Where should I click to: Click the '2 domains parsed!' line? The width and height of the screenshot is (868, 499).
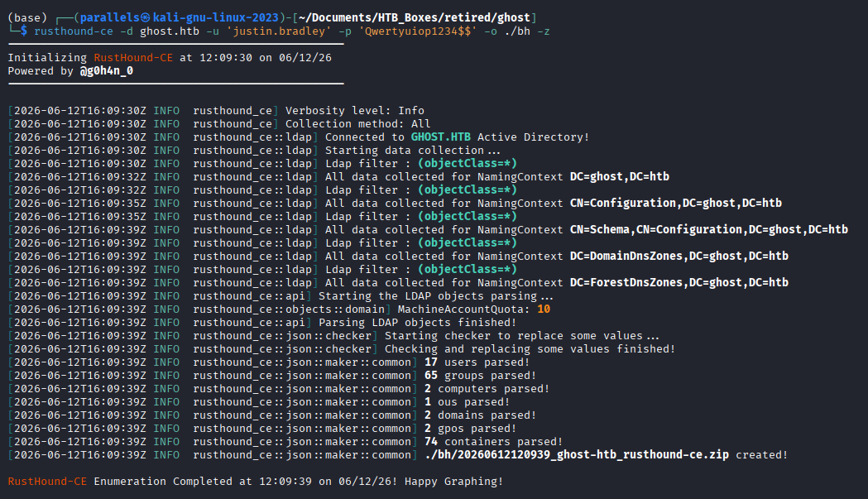[481, 415]
